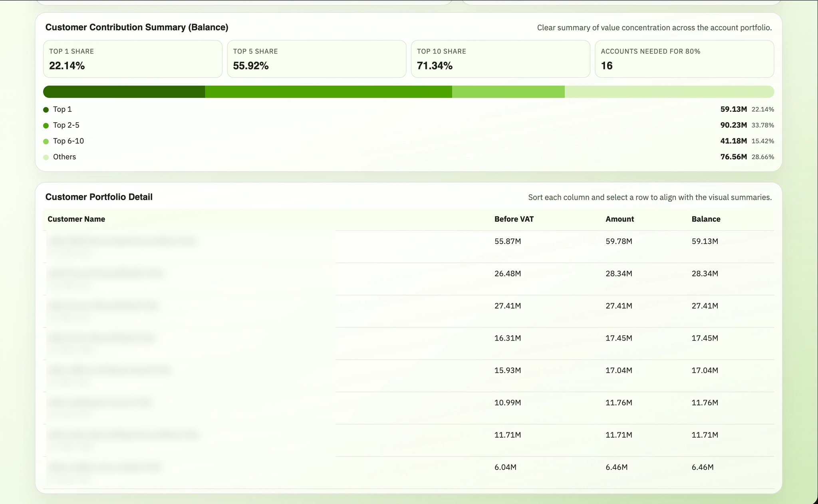Click the Others legend dot
This screenshot has width=818, height=504.
tap(46, 157)
